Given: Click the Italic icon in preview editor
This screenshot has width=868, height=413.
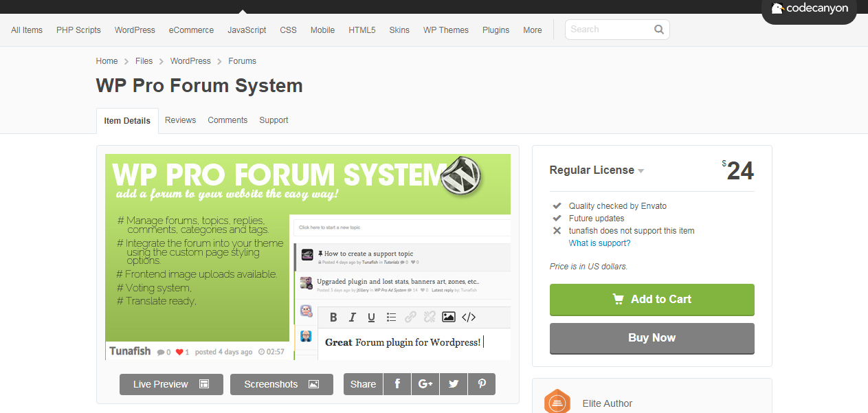Looking at the screenshot, I should (353, 317).
